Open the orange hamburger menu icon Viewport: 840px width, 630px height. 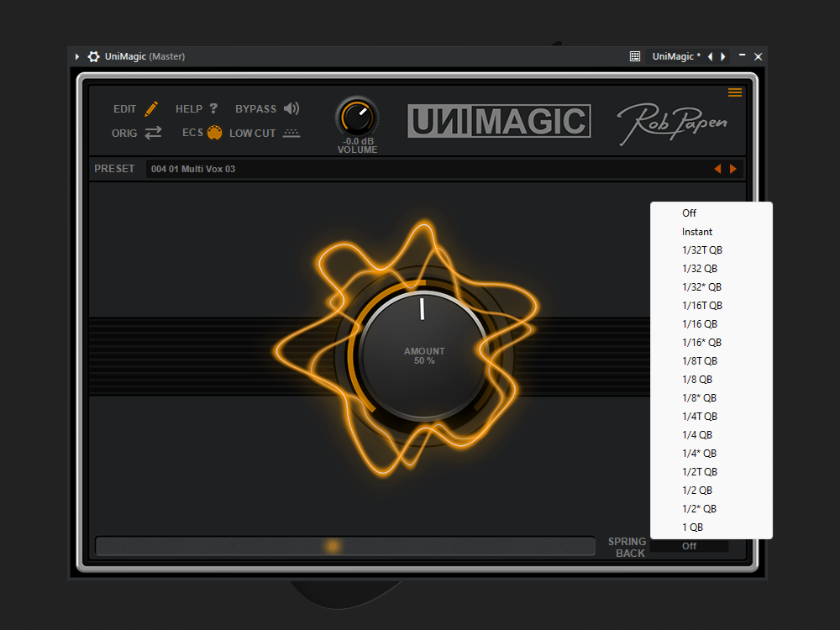[735, 92]
